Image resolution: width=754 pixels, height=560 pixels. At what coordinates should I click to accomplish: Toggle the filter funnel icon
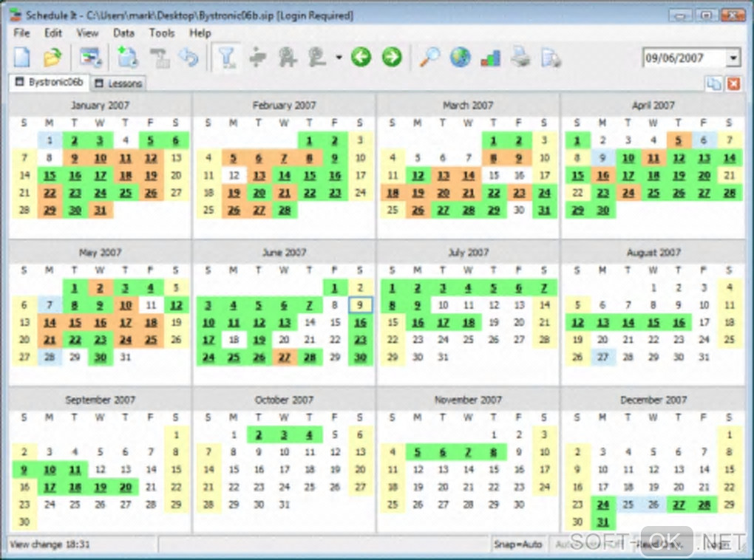coord(227,58)
